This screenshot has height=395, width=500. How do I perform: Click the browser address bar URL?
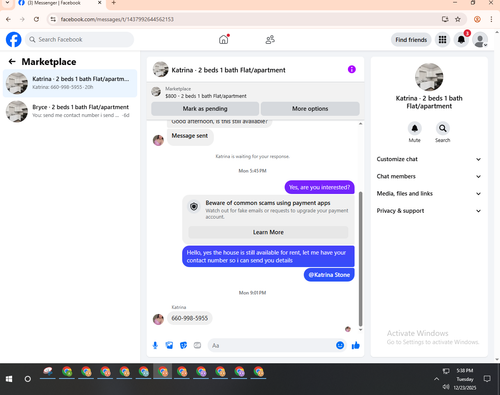(117, 19)
